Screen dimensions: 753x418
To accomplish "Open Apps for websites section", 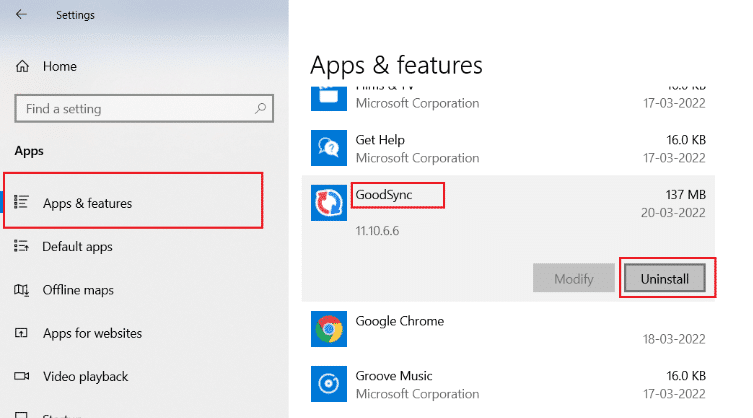I will (92, 333).
